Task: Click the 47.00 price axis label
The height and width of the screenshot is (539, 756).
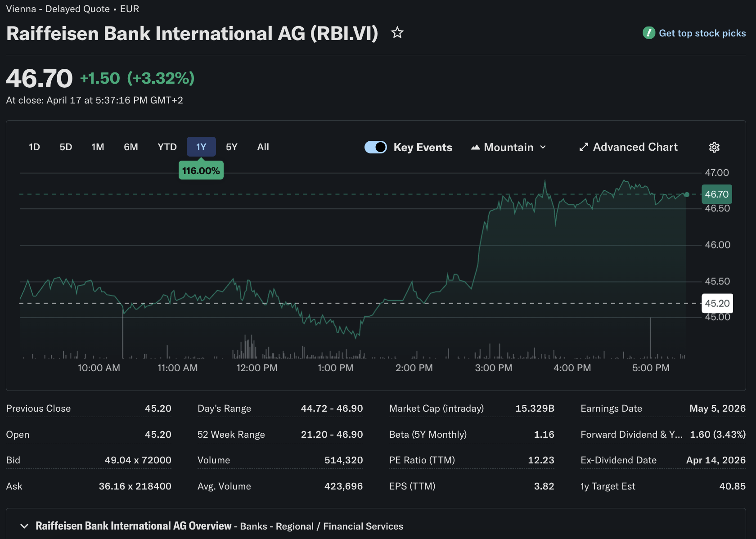Action: pyautogui.click(x=717, y=173)
